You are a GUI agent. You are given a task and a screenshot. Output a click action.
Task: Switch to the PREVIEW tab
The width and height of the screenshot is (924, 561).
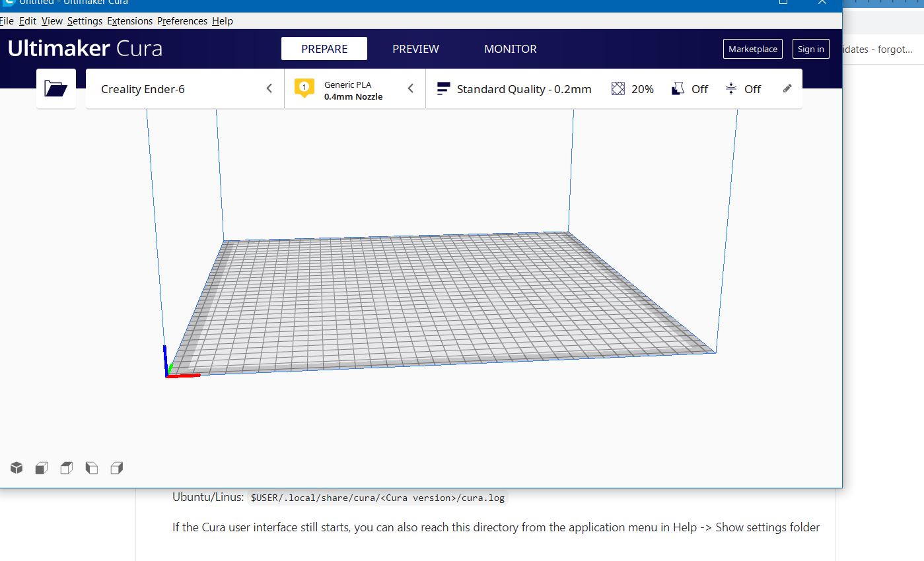415,48
